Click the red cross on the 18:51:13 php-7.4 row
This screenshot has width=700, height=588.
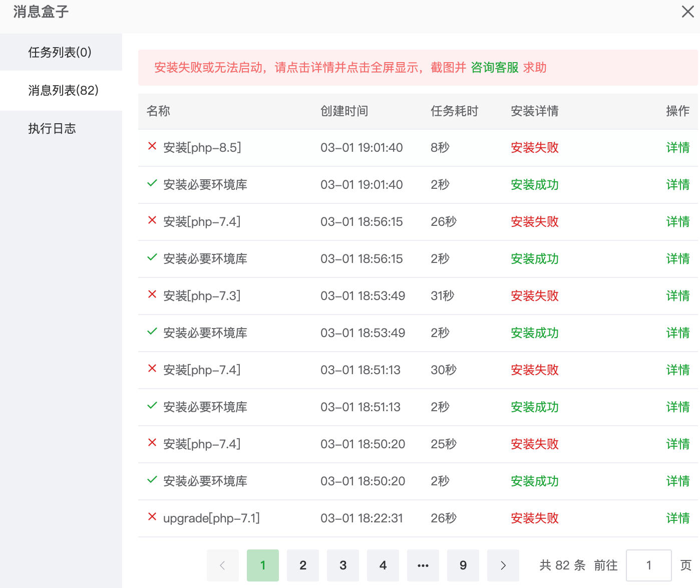pos(152,369)
